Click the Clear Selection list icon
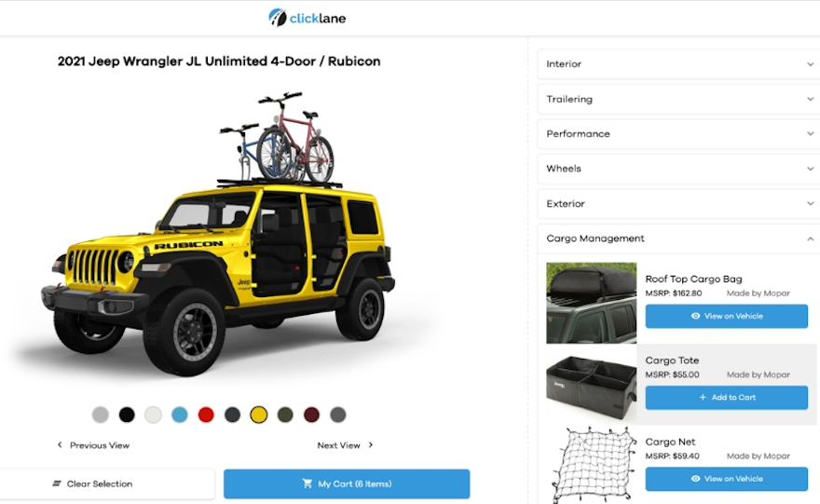This screenshot has height=504, width=820. pos(57,484)
